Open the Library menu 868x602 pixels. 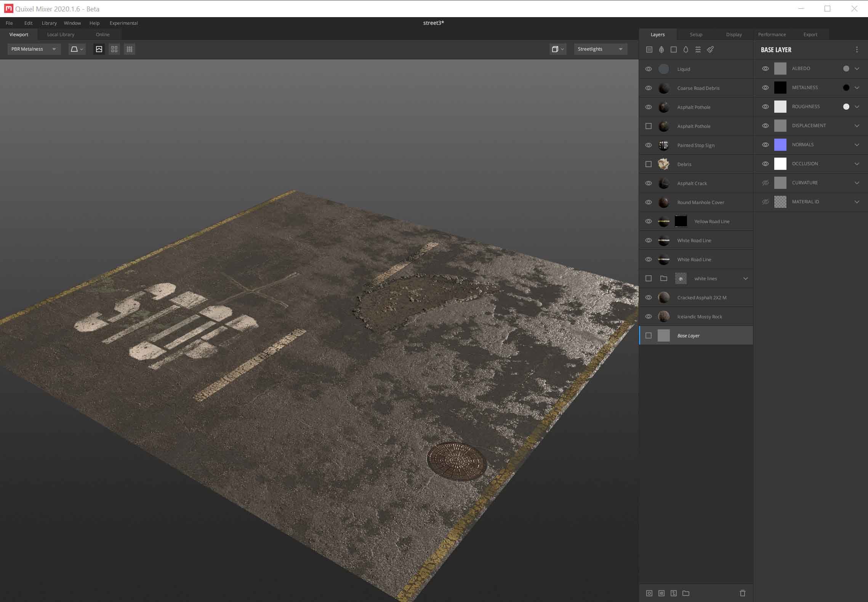pos(49,23)
